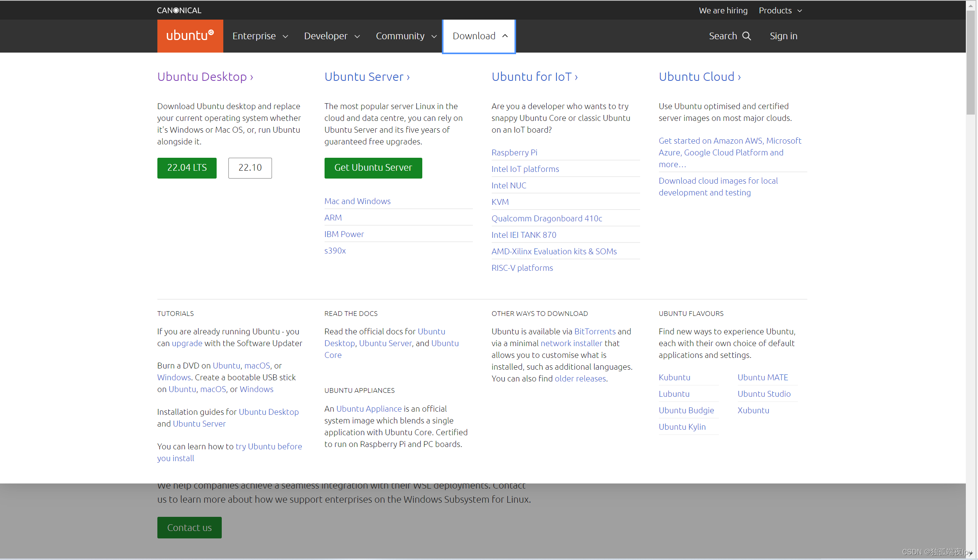Open Raspberry Pi link
The width and height of the screenshot is (978, 560).
tap(515, 152)
